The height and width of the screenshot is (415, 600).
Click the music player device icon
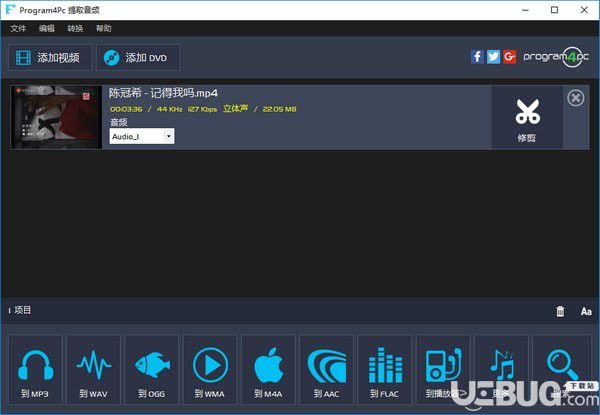pyautogui.click(x=443, y=370)
